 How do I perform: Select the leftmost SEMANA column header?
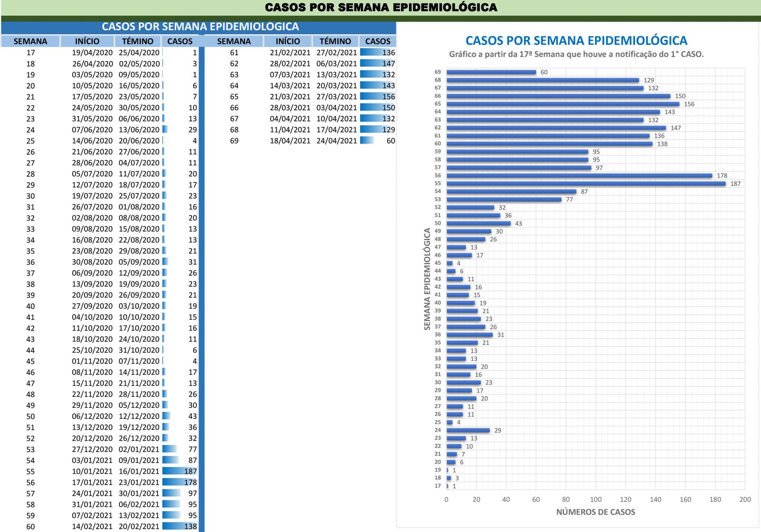coord(30,41)
